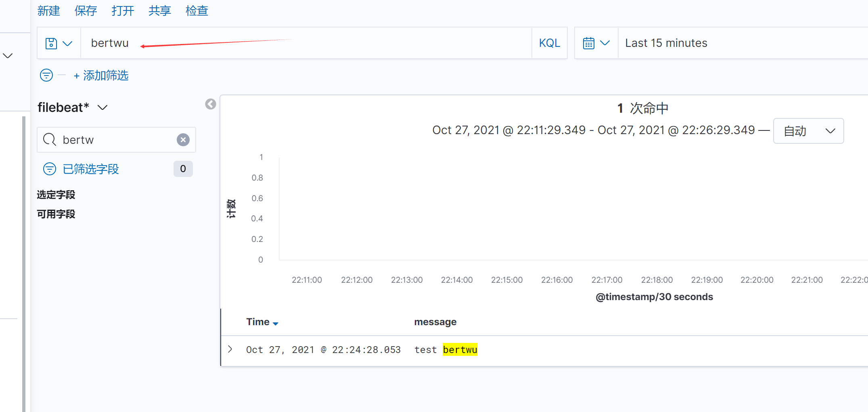The height and width of the screenshot is (412, 868).
Task: Click the 1 次命中 hit count text
Action: point(643,108)
